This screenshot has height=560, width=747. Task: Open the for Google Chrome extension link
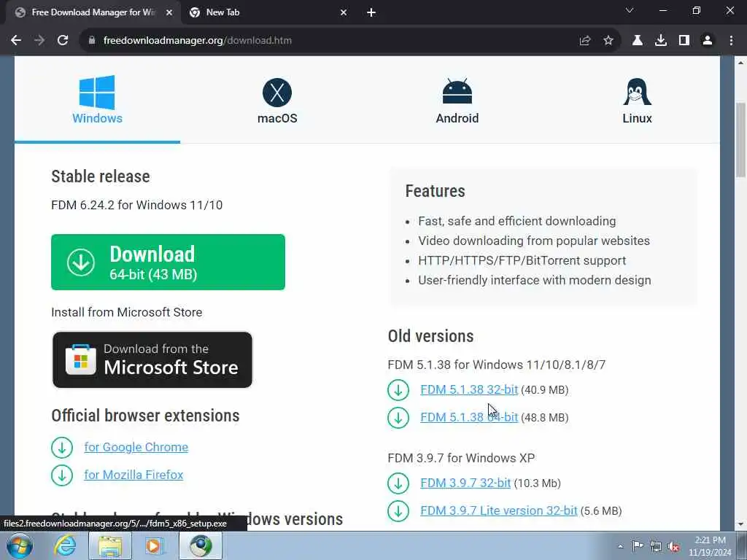pos(136,447)
